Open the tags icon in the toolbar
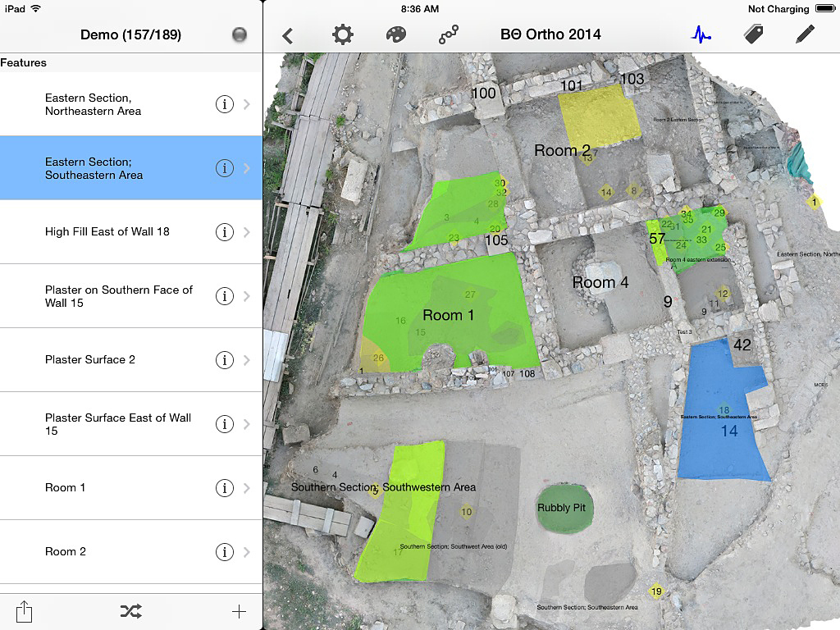Image resolution: width=840 pixels, height=630 pixels. click(753, 34)
